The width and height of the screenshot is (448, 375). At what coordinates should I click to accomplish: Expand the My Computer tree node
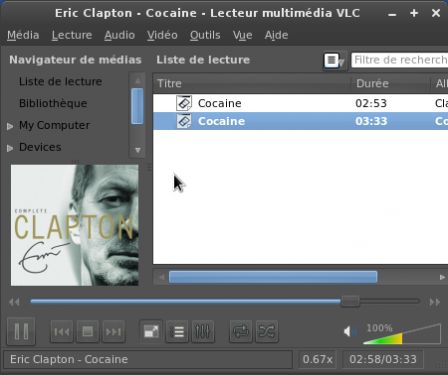click(x=10, y=126)
